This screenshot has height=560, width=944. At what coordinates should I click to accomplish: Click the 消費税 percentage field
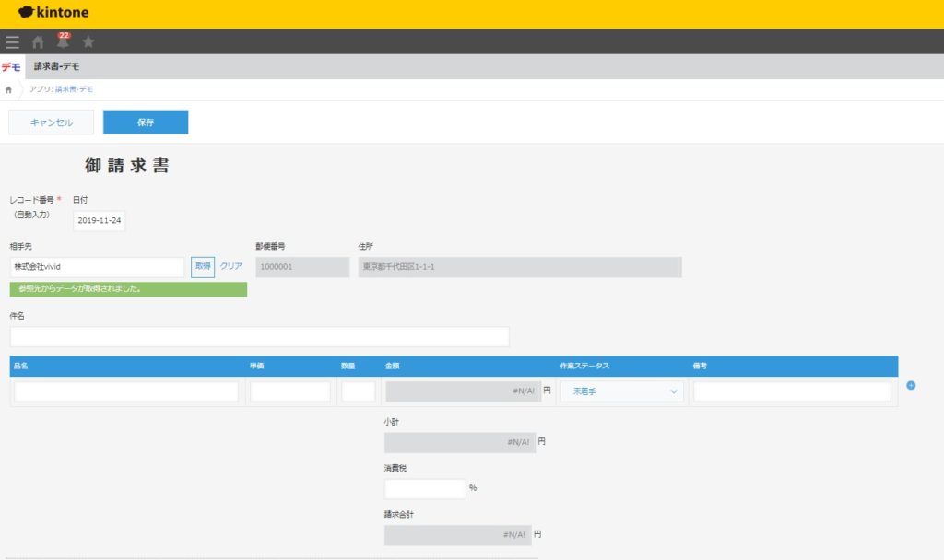coord(425,488)
